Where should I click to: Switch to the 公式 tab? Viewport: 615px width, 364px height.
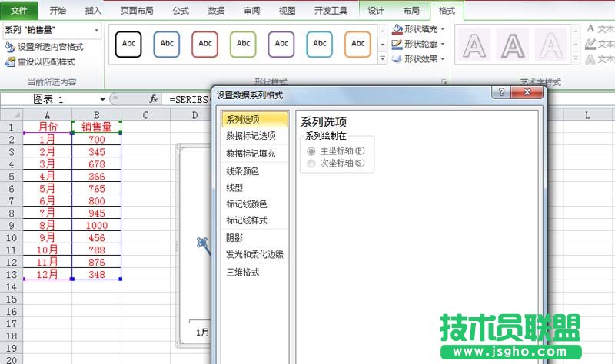click(181, 11)
